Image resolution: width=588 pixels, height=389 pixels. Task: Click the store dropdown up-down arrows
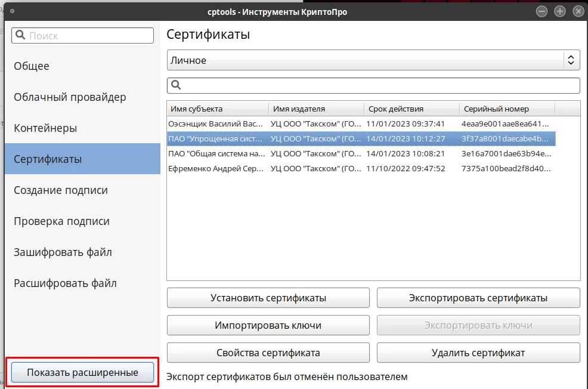pyautogui.click(x=571, y=60)
